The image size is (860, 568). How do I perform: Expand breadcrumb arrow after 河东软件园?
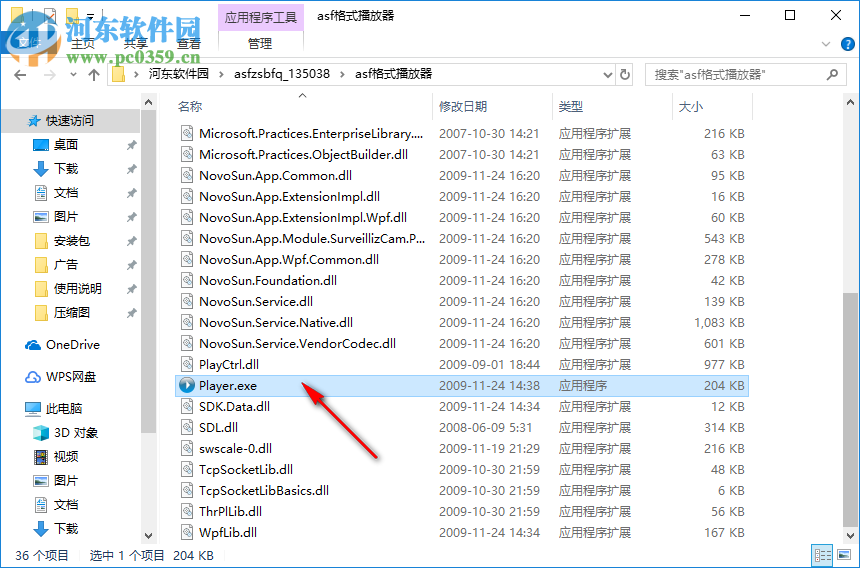pyautogui.click(x=221, y=74)
